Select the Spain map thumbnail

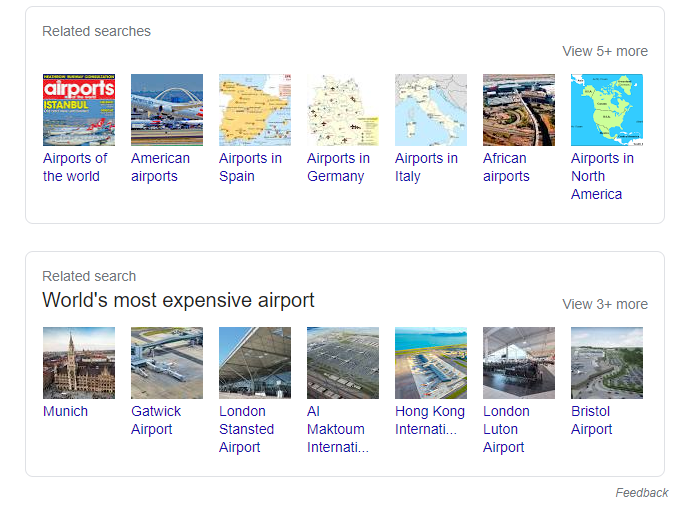click(255, 110)
